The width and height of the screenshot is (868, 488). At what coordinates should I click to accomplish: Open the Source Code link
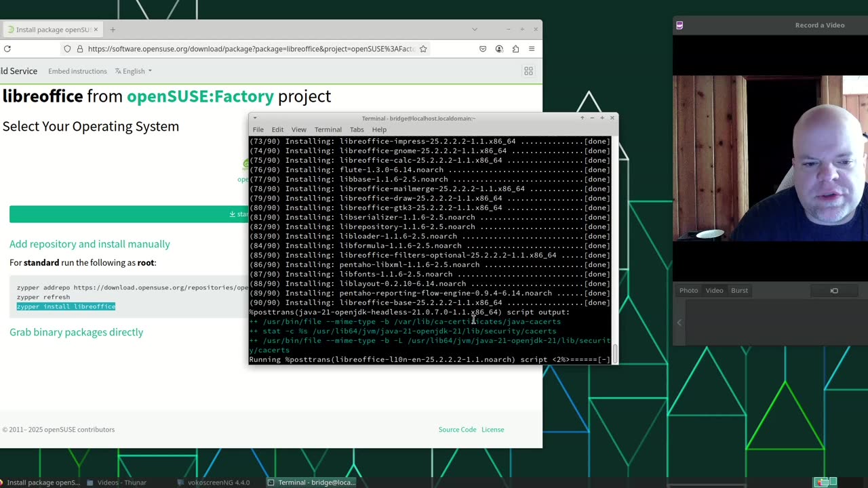[x=457, y=430]
